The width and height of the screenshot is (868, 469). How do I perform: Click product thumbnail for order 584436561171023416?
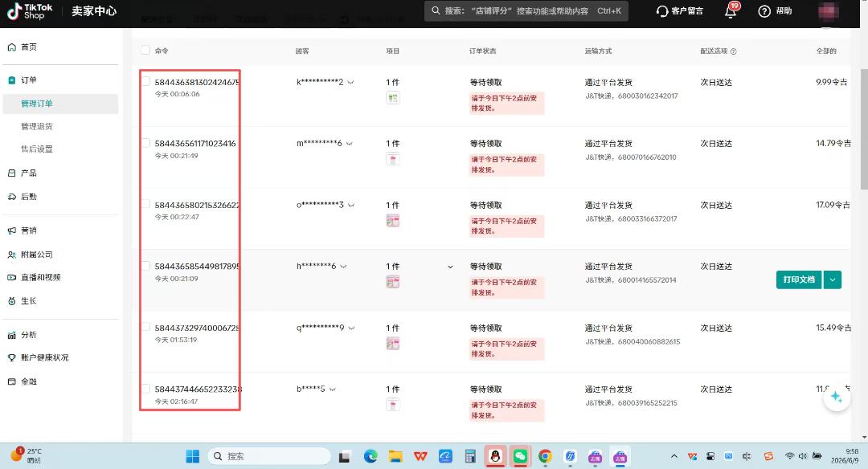pyautogui.click(x=392, y=160)
